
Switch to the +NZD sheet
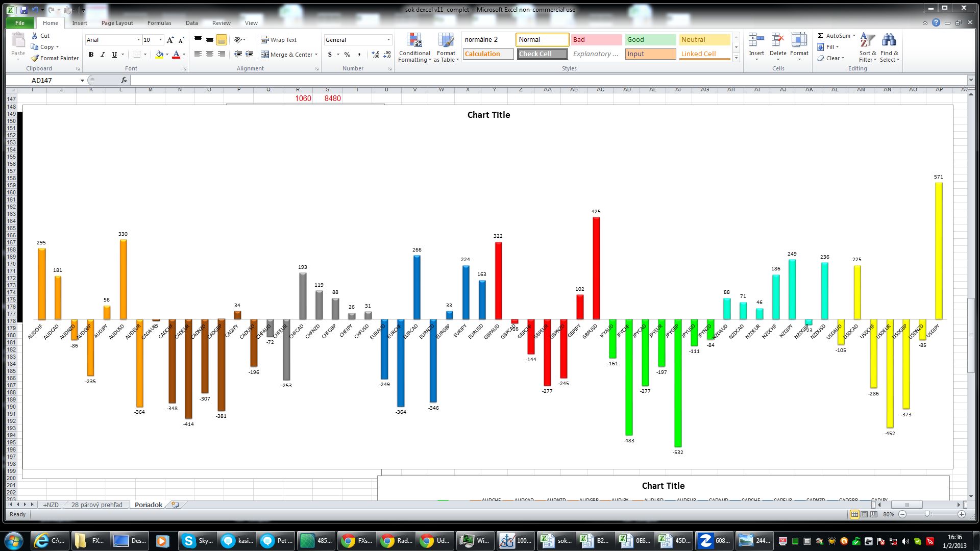click(51, 505)
